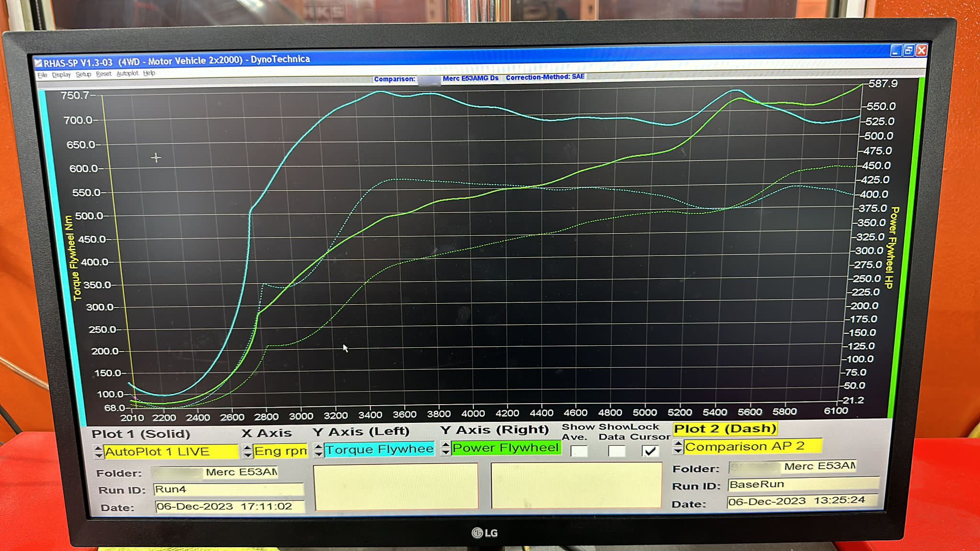The height and width of the screenshot is (551, 980).
Task: Select the Torque Flywheel left axis field
Action: [379, 449]
